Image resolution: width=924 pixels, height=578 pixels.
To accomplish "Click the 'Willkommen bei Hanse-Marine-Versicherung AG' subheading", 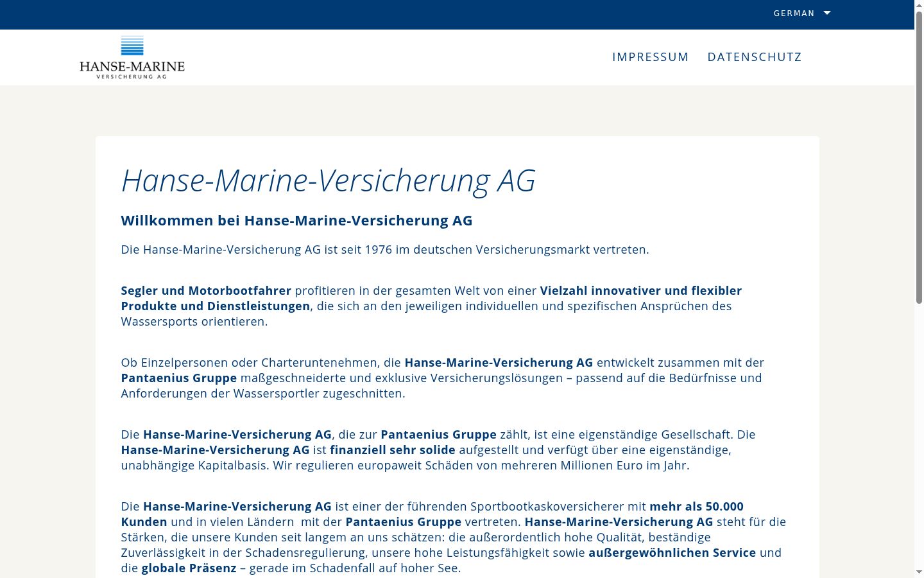I will pos(296,220).
